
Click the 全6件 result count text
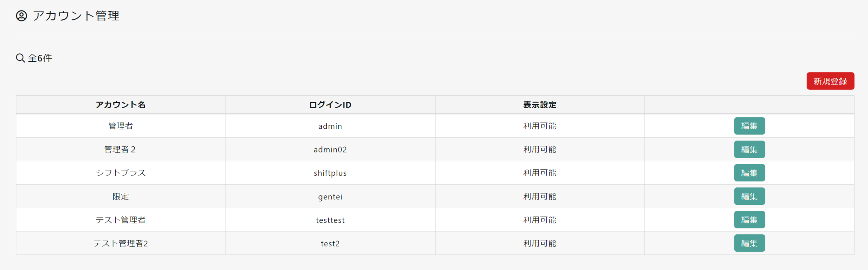tap(40, 58)
